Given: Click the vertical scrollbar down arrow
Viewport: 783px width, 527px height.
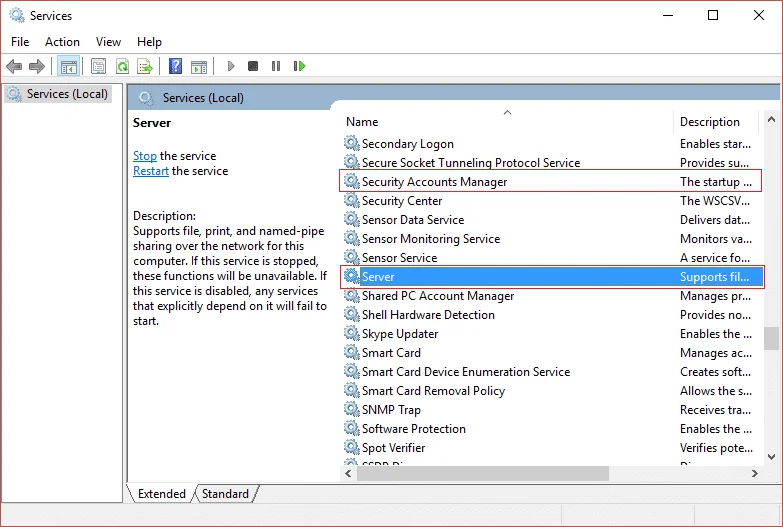Looking at the screenshot, I should point(771,457).
